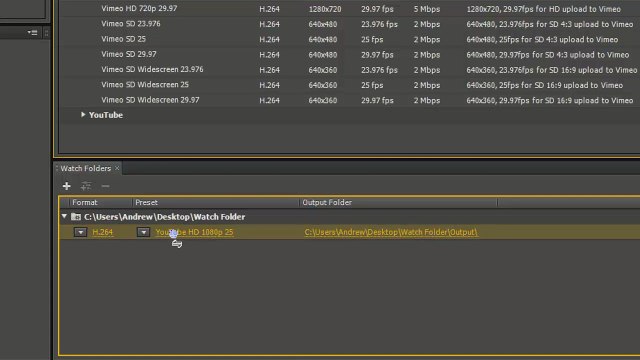Screen dimensions: 640x360
Task: Add a new watch folder with plus icon
Action: 67,186
